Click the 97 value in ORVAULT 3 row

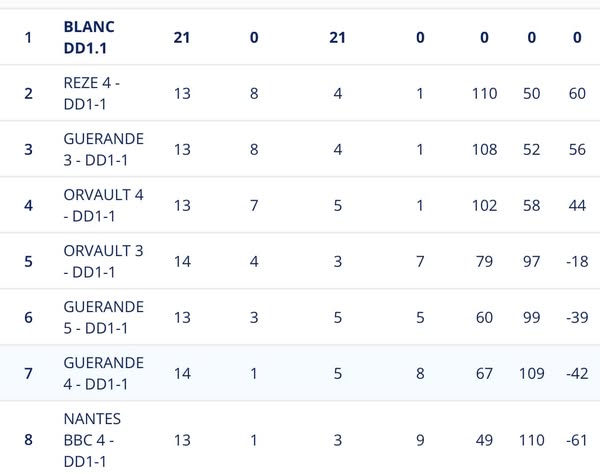point(531,261)
